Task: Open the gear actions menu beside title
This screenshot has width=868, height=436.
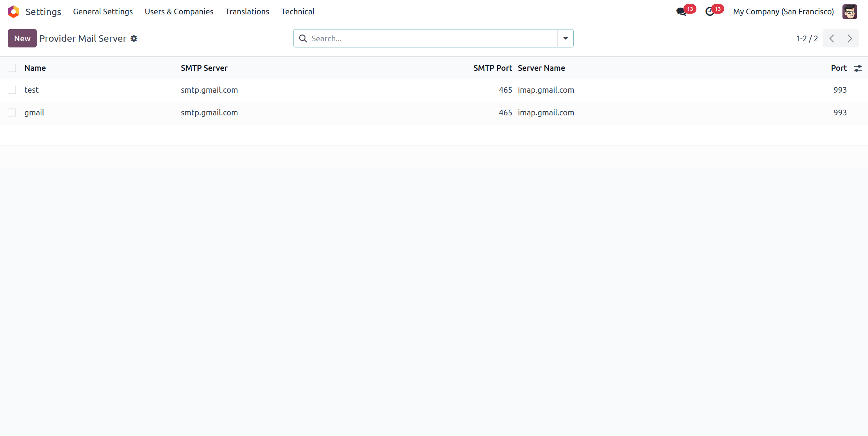Action: click(134, 38)
